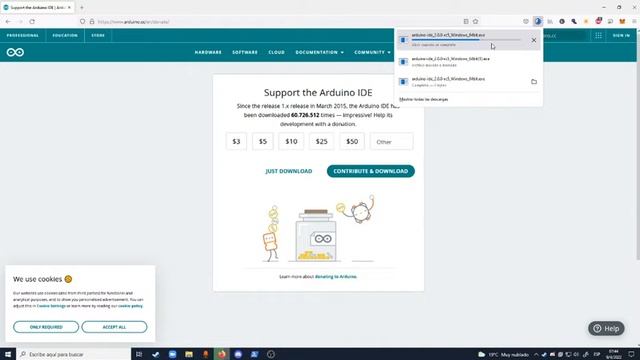Click CONTRIBUTE & DOWNLOAD button
Screen dimensions: 640x360
(x=371, y=171)
